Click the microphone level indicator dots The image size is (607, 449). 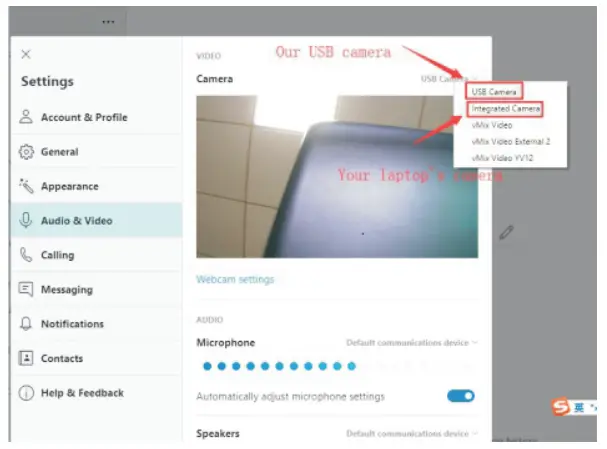(x=279, y=366)
